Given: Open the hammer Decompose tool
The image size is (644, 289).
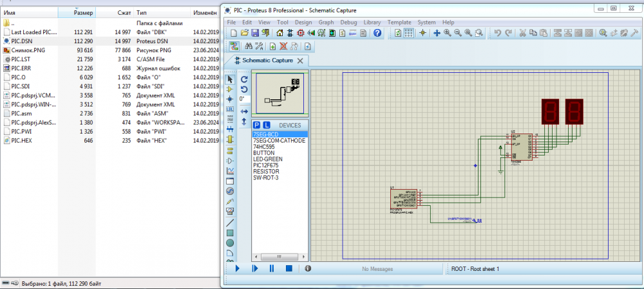Looking at the screenshot, I should pos(634,33).
